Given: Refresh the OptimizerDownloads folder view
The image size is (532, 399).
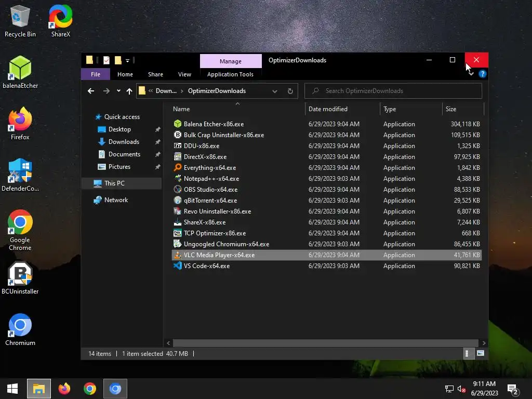Looking at the screenshot, I should (x=290, y=91).
